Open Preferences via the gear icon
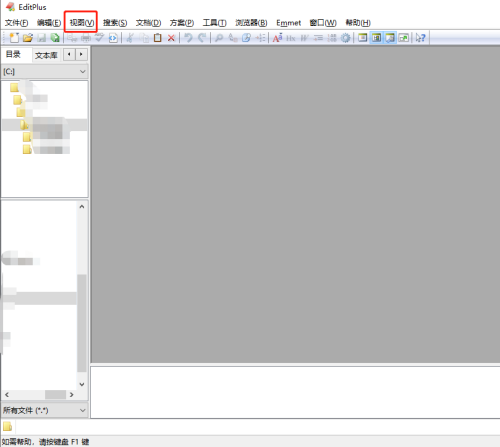 coord(346,38)
